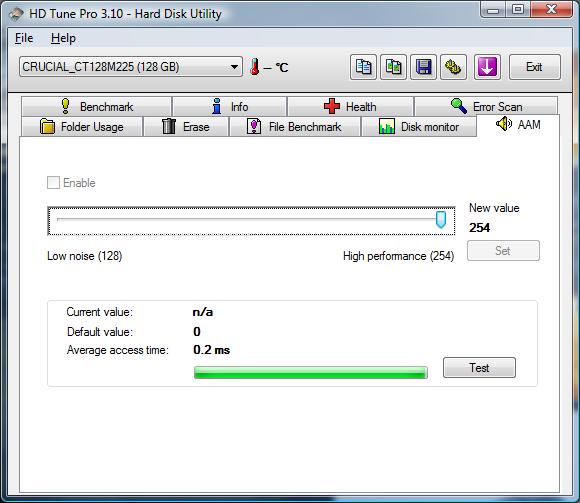Switch to the Benchmark tab
The width and height of the screenshot is (580, 503).
pyautogui.click(x=97, y=107)
